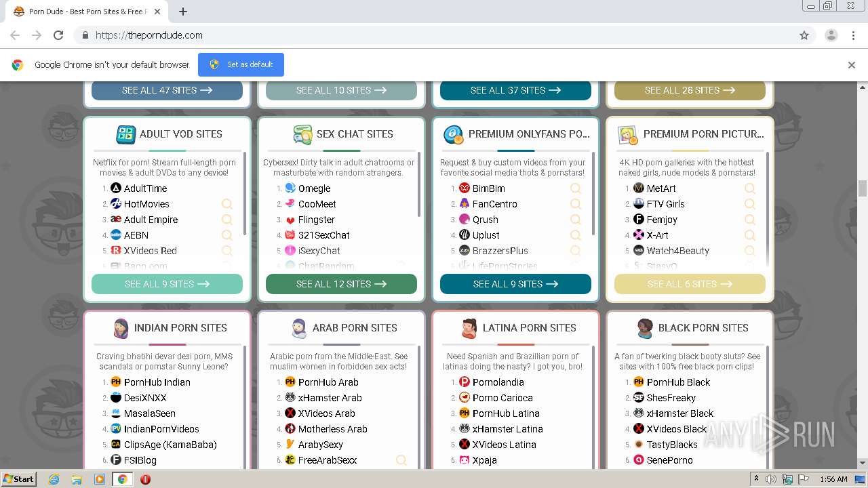Viewport: 868px width, 488px height.
Task: Open Internet Explorer from the taskbar
Action: 54,479
